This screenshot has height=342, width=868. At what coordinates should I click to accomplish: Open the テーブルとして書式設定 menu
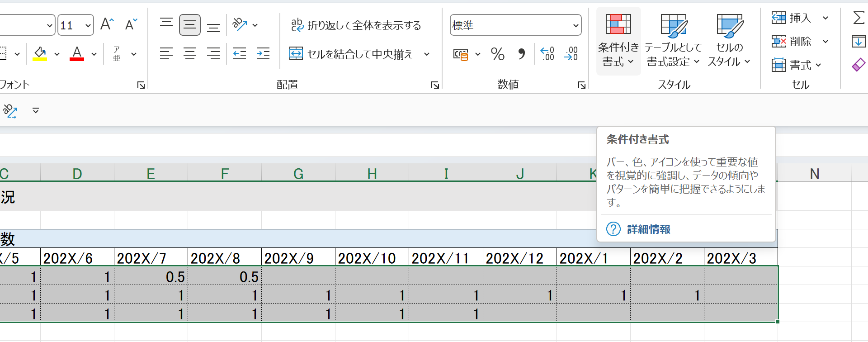[673, 41]
